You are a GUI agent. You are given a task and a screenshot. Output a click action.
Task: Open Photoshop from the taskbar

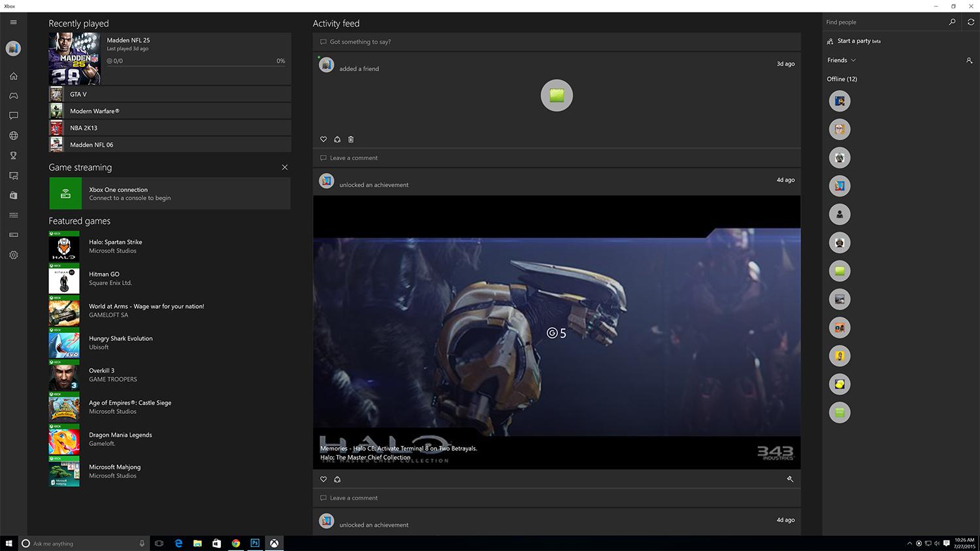pos(255,543)
